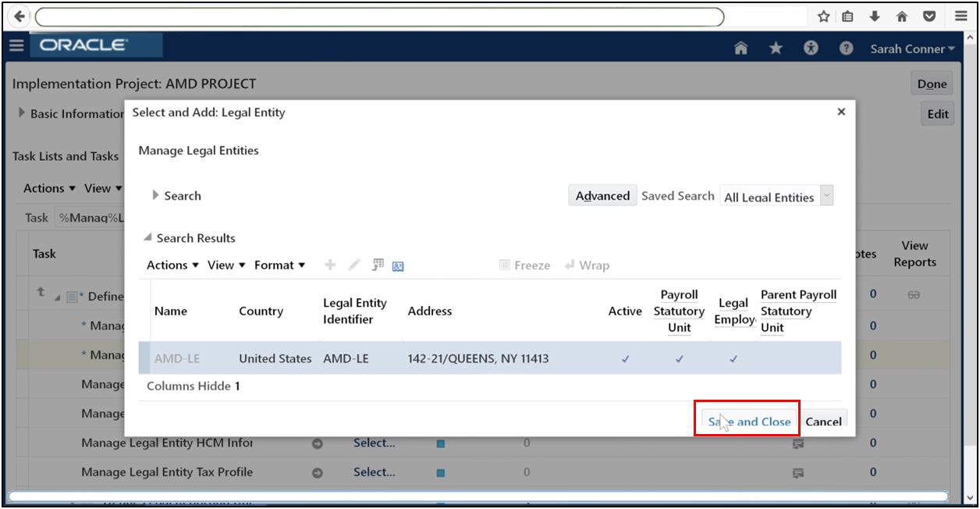Open the Help icon
980x509 pixels.
click(x=845, y=48)
